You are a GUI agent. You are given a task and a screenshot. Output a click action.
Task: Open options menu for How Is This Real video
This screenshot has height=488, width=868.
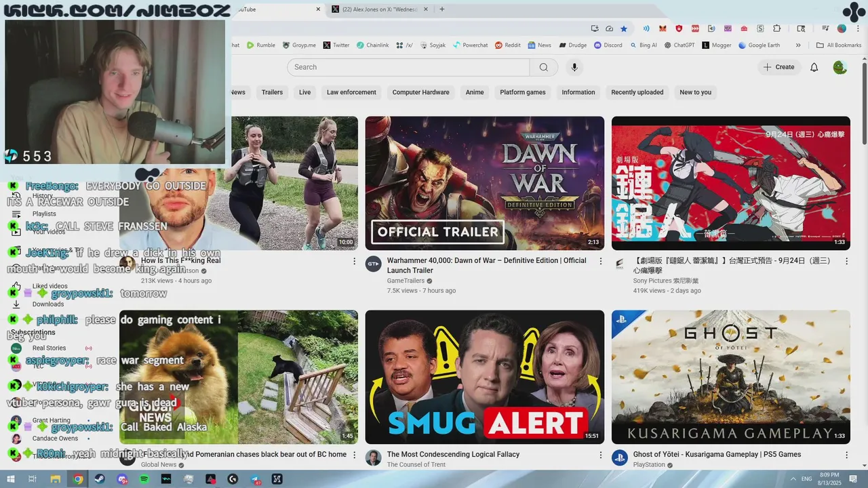pyautogui.click(x=354, y=261)
